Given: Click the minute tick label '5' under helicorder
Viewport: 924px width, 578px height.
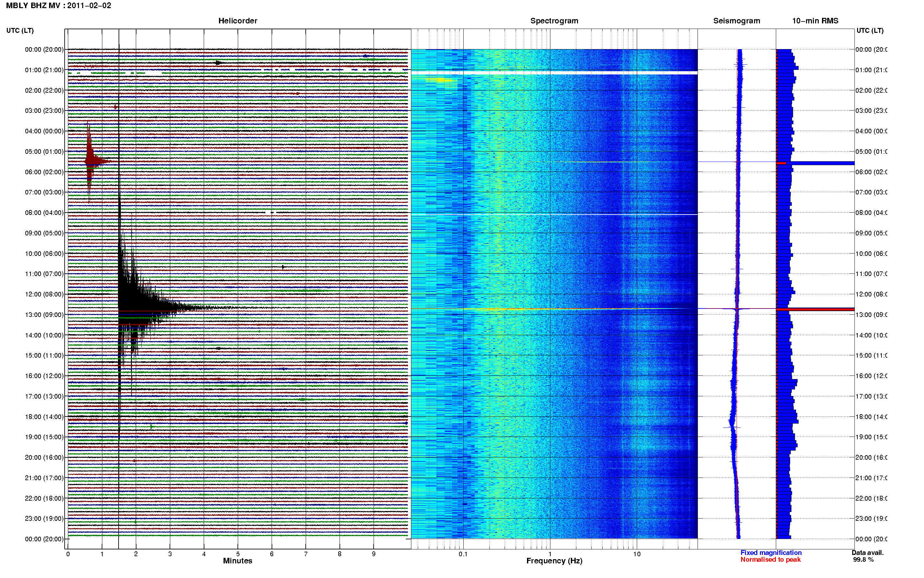Looking at the screenshot, I should 237,554.
